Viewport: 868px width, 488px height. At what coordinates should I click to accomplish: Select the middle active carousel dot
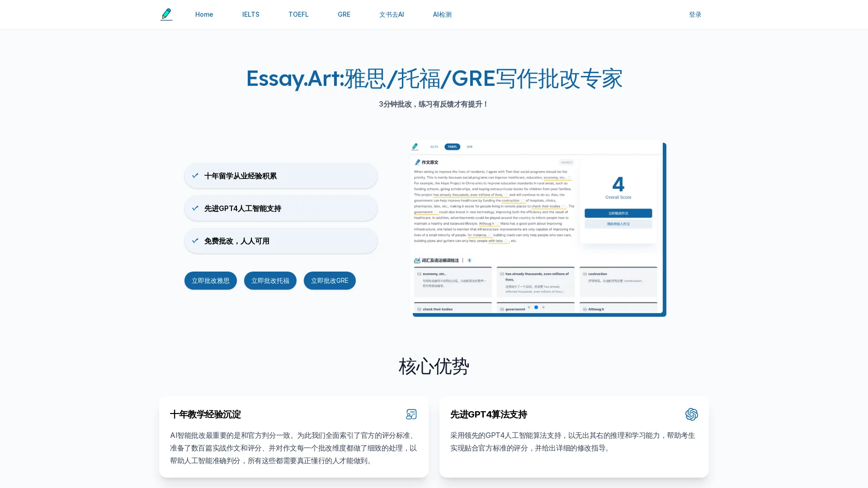pyautogui.click(x=536, y=307)
